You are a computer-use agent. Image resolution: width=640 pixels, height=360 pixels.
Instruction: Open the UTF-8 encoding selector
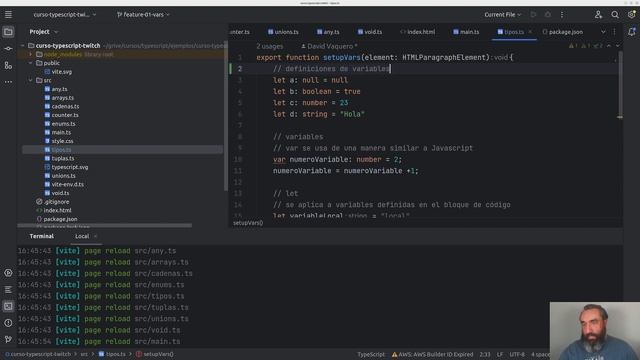point(517,354)
